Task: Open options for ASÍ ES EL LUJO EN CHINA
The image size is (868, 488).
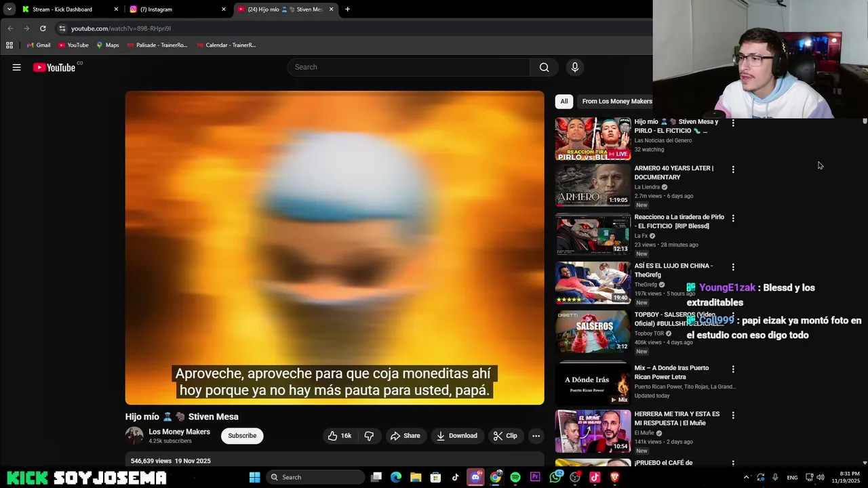Action: 733,267
